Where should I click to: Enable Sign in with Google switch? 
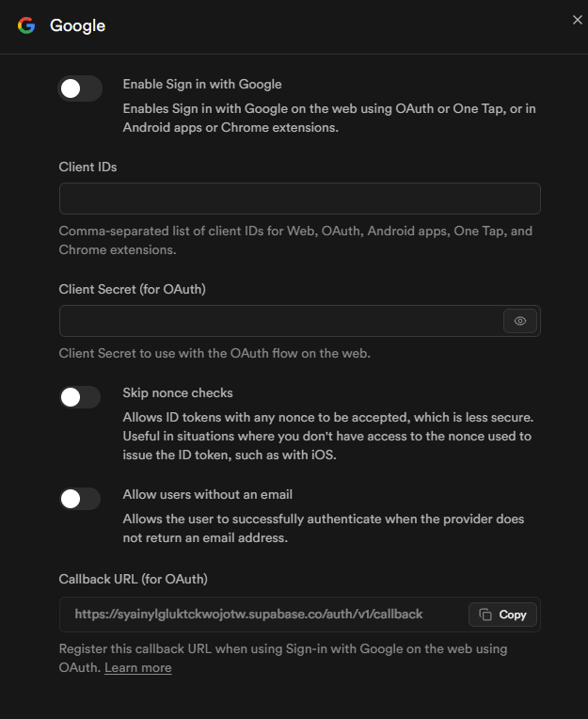pyautogui.click(x=80, y=88)
